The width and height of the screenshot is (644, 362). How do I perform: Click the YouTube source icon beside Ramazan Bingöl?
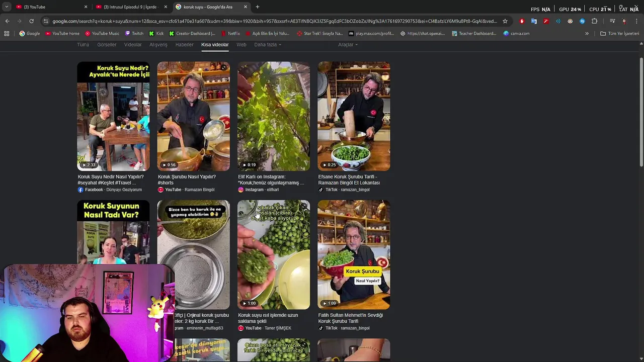coord(160,190)
